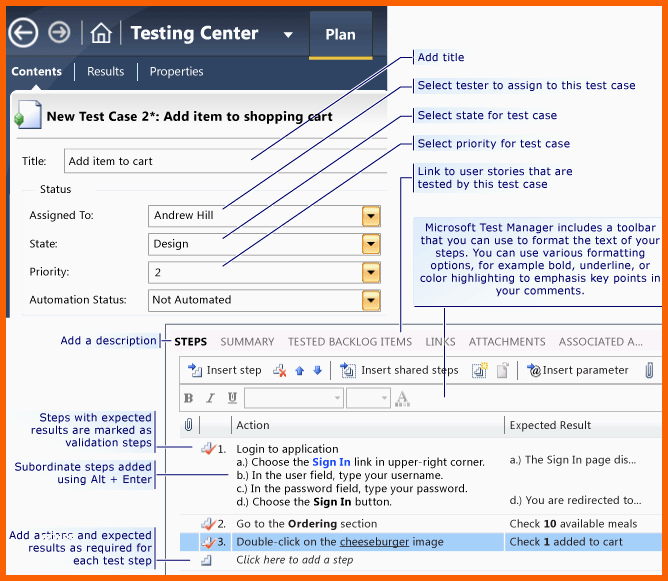Viewport: 668px width, 581px height.
Task: Click 'You are redirected to...' expected result
Action: coord(575,500)
